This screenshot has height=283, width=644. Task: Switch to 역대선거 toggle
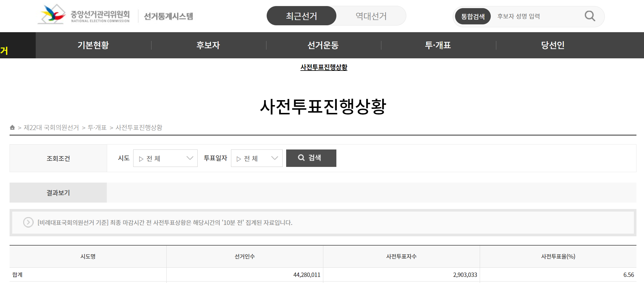tap(371, 16)
